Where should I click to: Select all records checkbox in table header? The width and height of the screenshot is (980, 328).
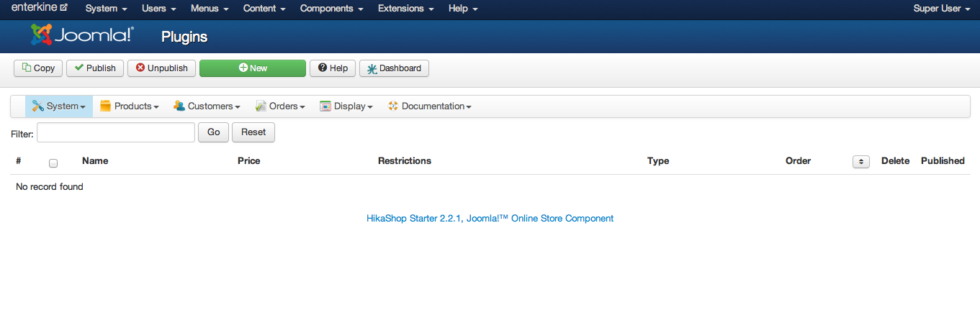point(53,163)
